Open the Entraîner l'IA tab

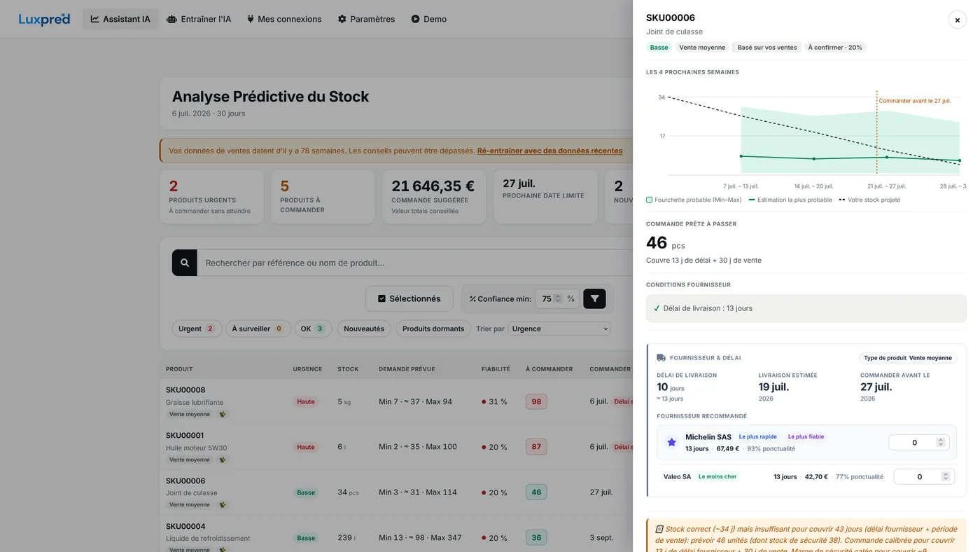(x=199, y=19)
